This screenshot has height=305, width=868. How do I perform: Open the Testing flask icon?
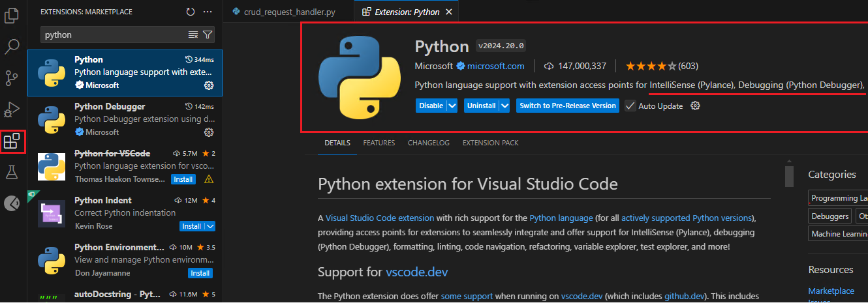[x=12, y=172]
